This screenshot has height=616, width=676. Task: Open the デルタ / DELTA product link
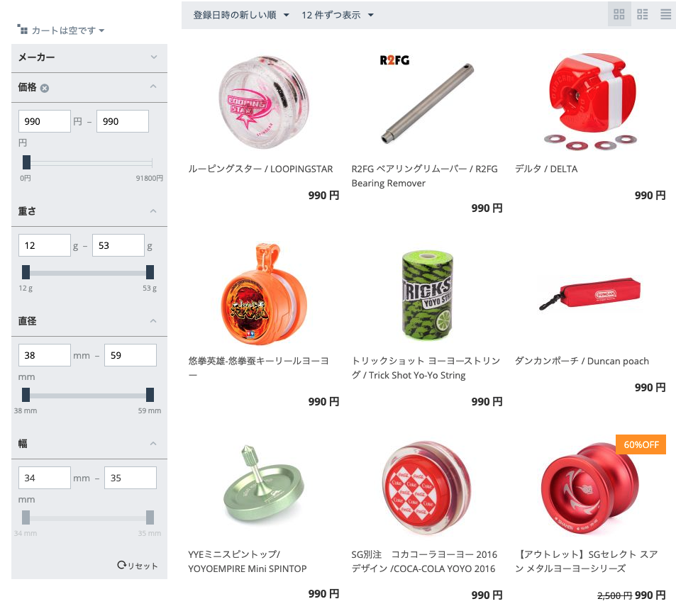pos(546,169)
